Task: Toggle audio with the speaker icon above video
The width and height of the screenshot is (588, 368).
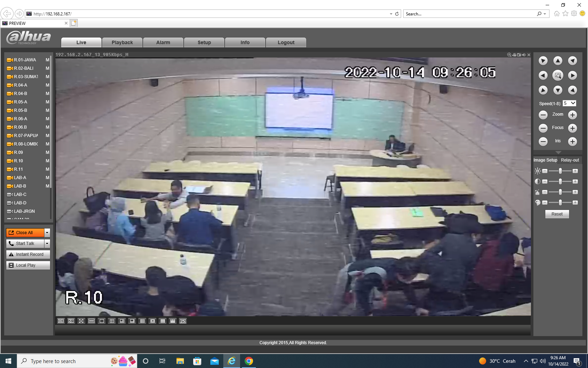Action: tap(524, 55)
